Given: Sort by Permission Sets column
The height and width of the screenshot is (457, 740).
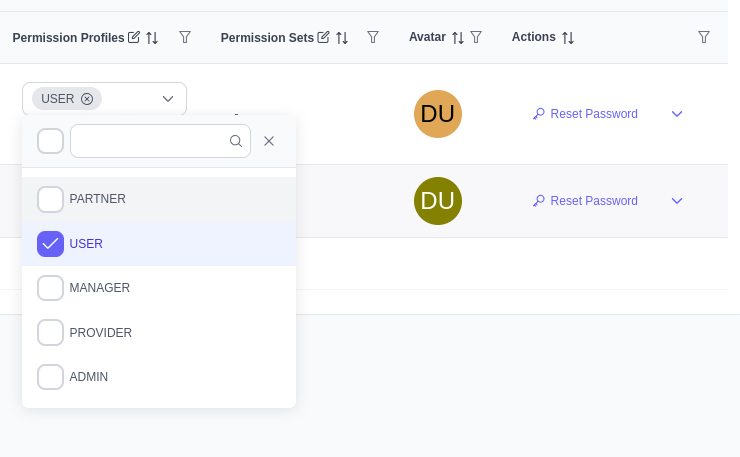Looking at the screenshot, I should (342, 37).
